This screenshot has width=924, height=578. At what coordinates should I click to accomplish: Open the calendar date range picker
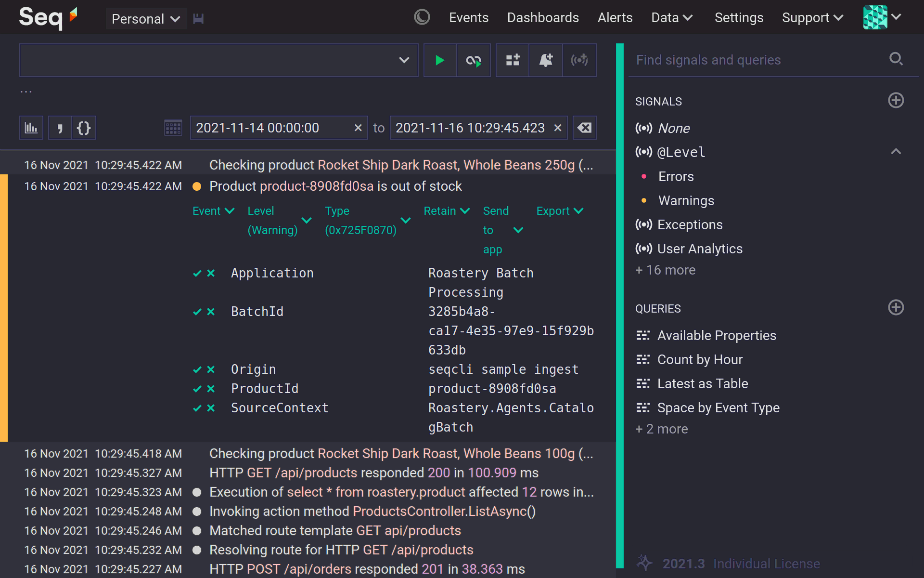173,128
